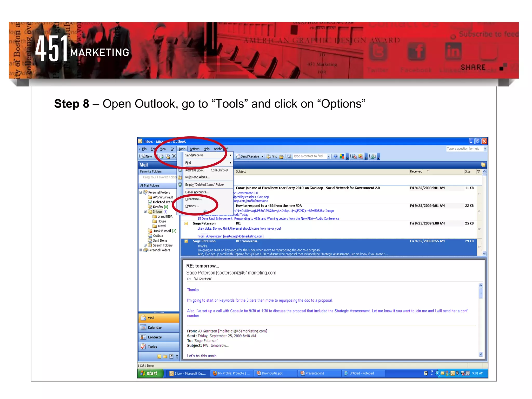Click the Folder List icon in navigation pane
Screen dimensions: 532x399
pos(165,356)
